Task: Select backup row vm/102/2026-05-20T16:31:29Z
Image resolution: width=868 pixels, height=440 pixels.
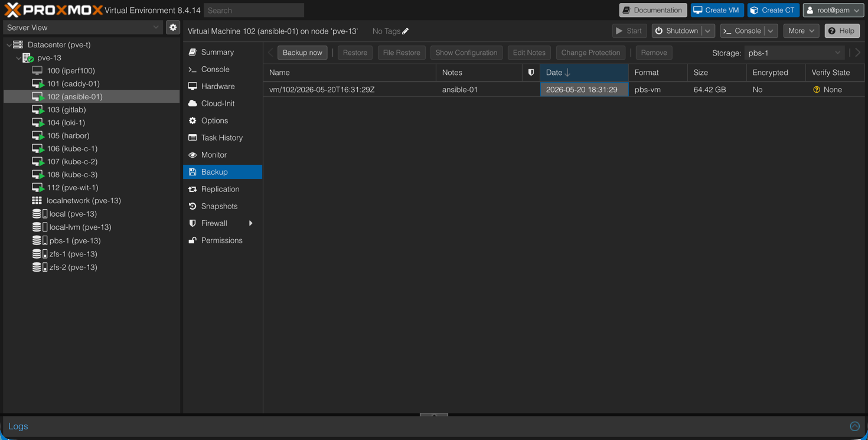Action: [x=564, y=90]
